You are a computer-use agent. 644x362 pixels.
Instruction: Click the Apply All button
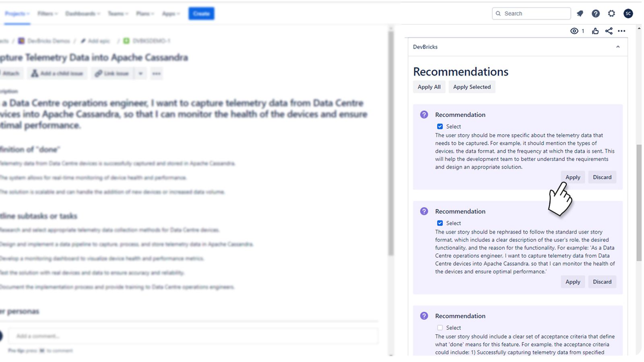coord(429,87)
